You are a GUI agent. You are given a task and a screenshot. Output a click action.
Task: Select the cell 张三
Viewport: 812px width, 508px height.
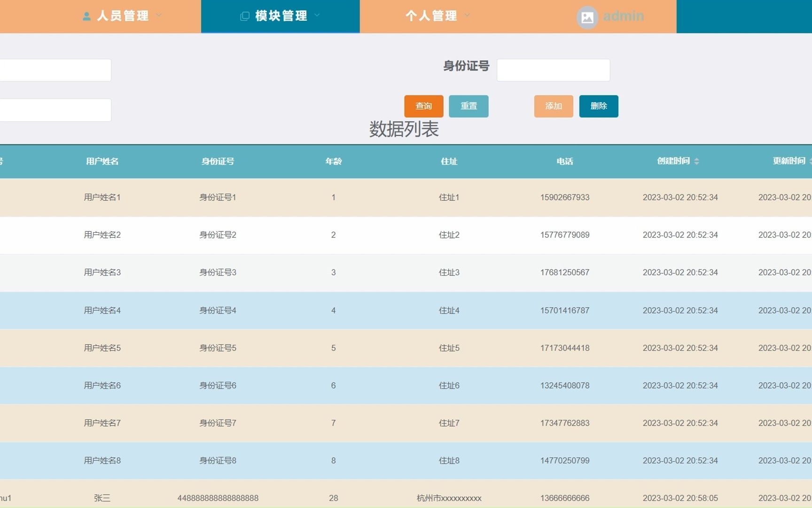point(102,498)
